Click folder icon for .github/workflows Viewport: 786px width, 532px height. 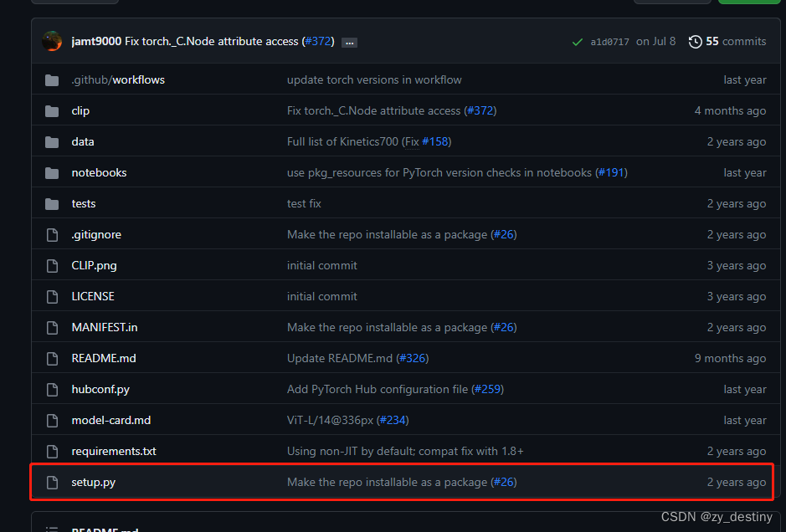[x=52, y=80]
